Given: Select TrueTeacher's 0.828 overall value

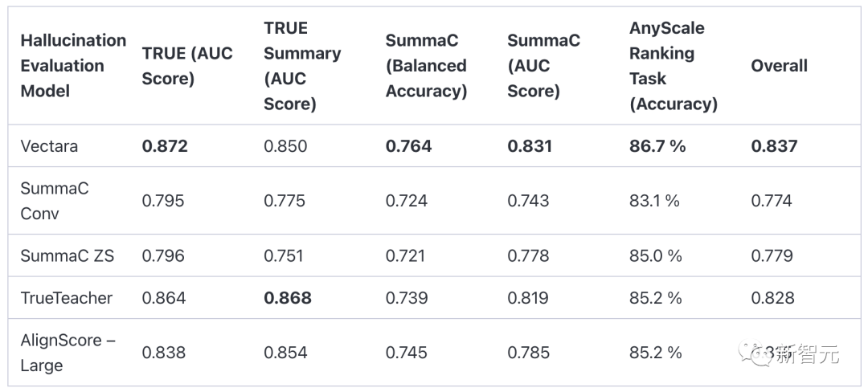Looking at the screenshot, I should click(773, 297).
